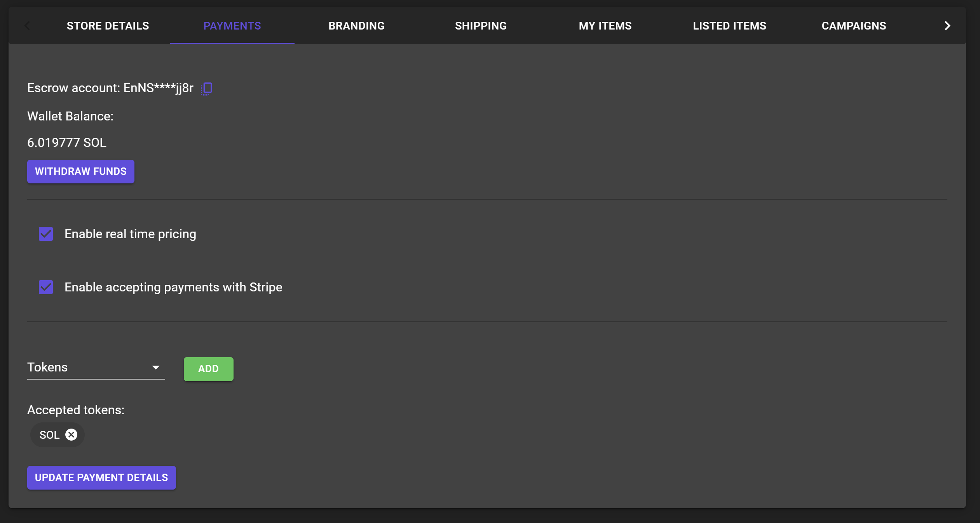Image resolution: width=980 pixels, height=523 pixels.
Task: Uncheck accepting payments with Stripe
Action: [x=46, y=287]
